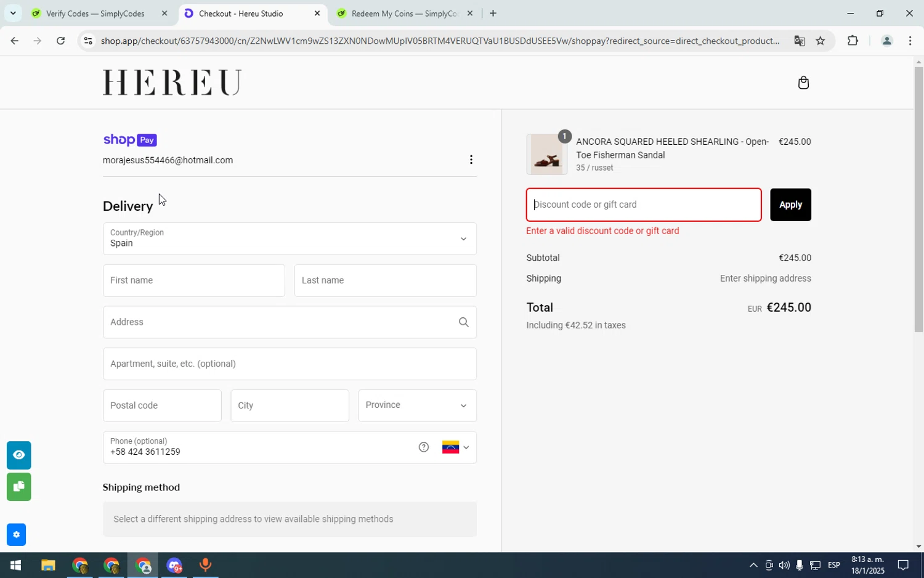924x578 pixels.
Task: Click the HEREU store logo
Action: (x=172, y=83)
